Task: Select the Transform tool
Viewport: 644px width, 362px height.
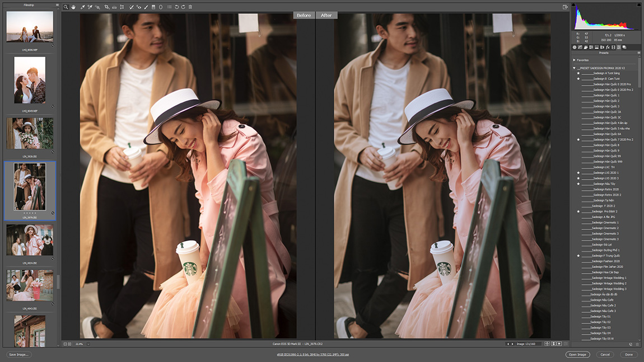Action: 122,7
